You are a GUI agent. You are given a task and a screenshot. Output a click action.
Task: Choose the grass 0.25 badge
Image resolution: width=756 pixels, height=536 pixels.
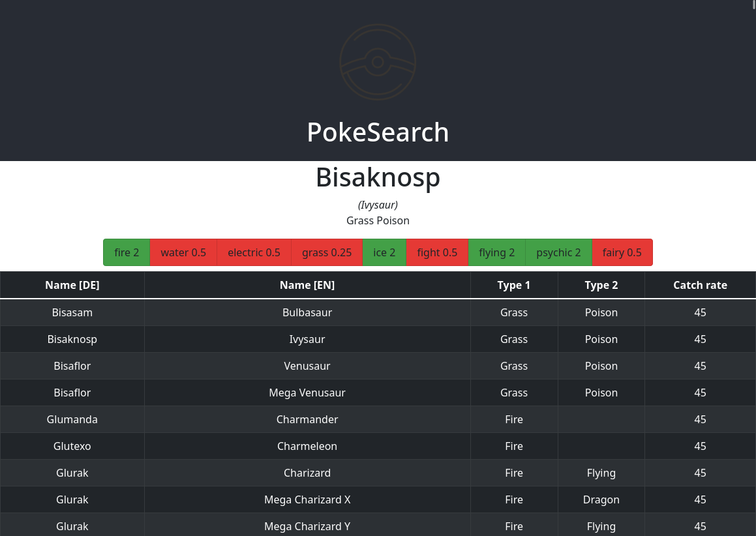point(327,252)
